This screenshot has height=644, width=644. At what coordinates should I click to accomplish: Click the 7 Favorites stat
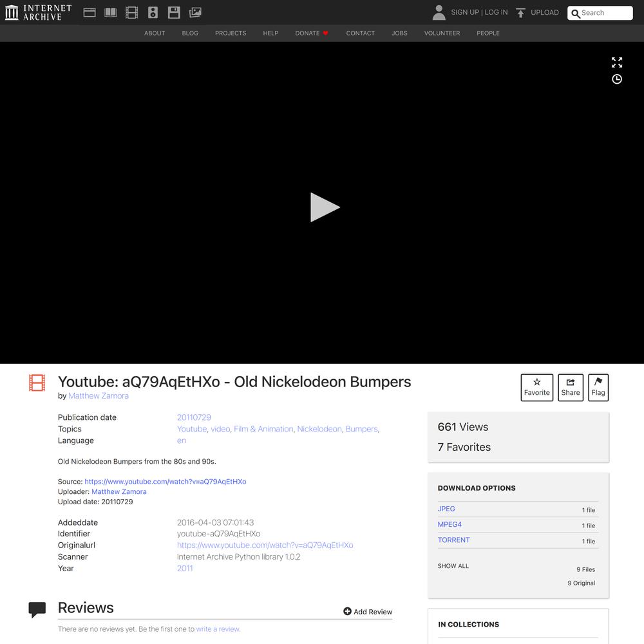[464, 447]
